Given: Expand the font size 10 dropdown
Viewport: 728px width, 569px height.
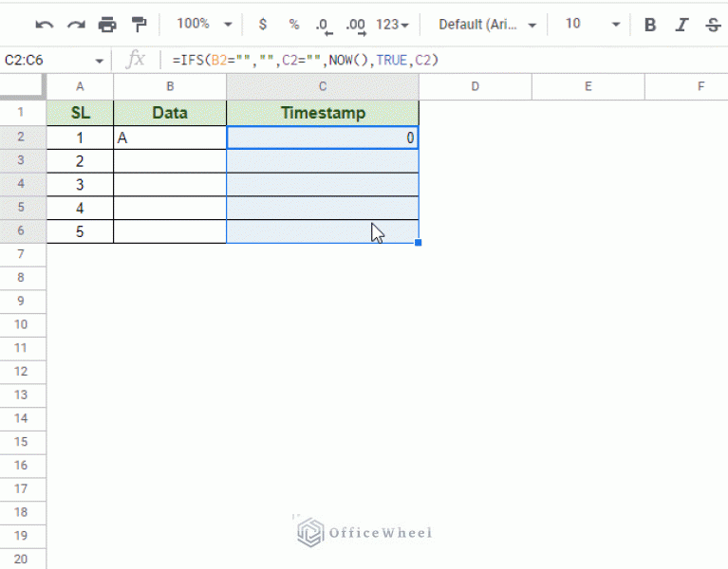Looking at the screenshot, I should (591, 25).
